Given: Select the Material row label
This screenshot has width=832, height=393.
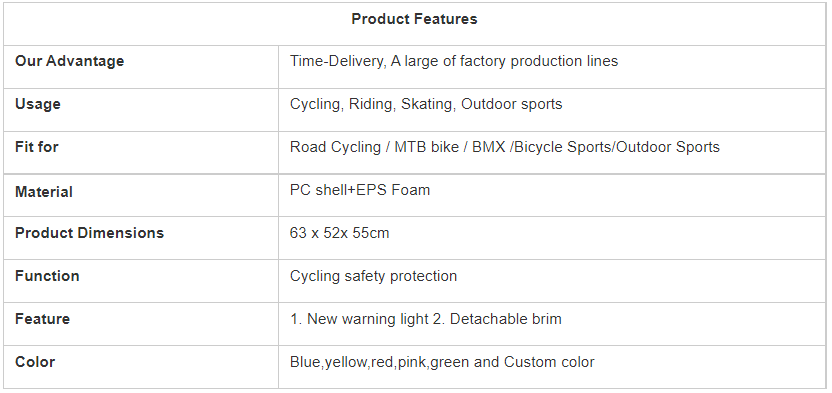Looking at the screenshot, I should 44,192.
